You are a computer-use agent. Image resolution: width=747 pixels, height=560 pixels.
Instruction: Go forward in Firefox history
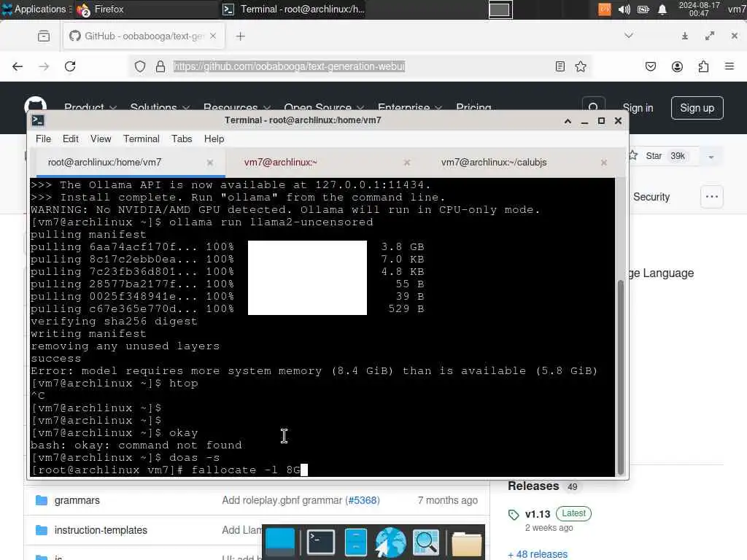(x=44, y=66)
